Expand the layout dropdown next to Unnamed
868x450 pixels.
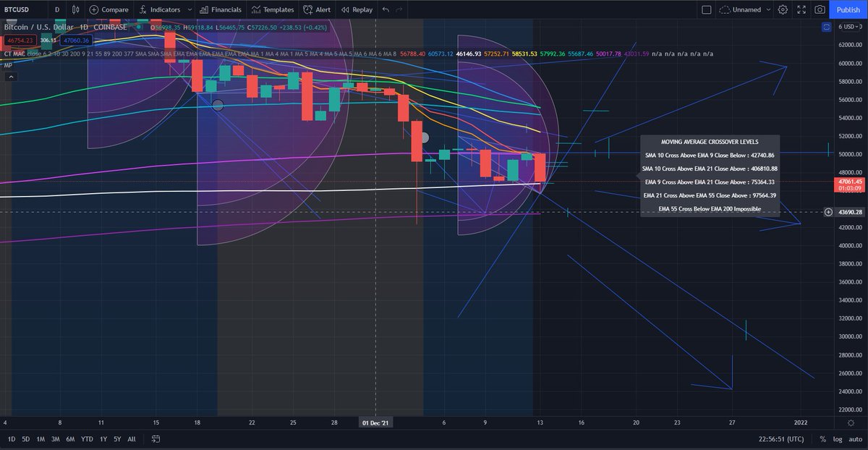769,9
